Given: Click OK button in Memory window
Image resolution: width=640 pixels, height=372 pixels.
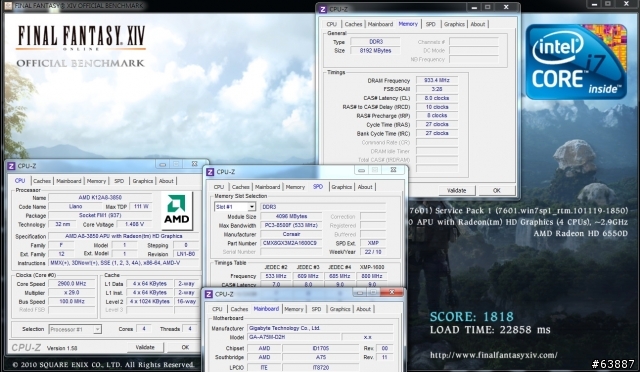Looking at the screenshot, I should point(496,190).
